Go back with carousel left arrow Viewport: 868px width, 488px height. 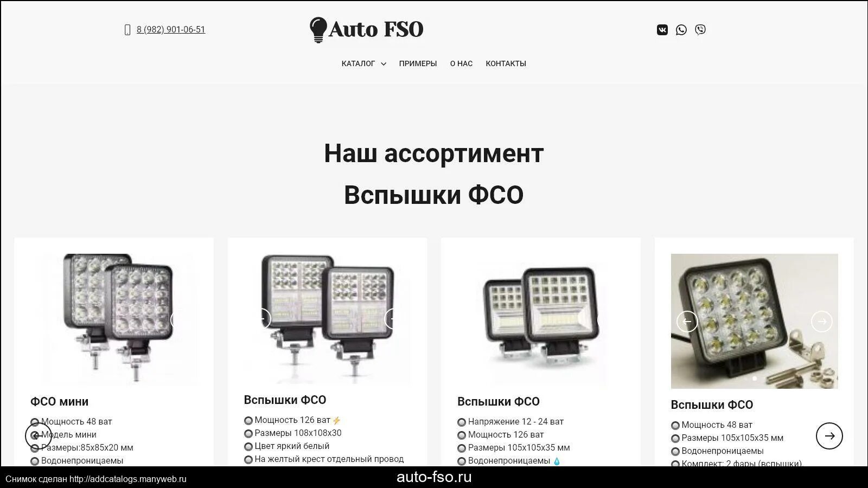pos(38,436)
